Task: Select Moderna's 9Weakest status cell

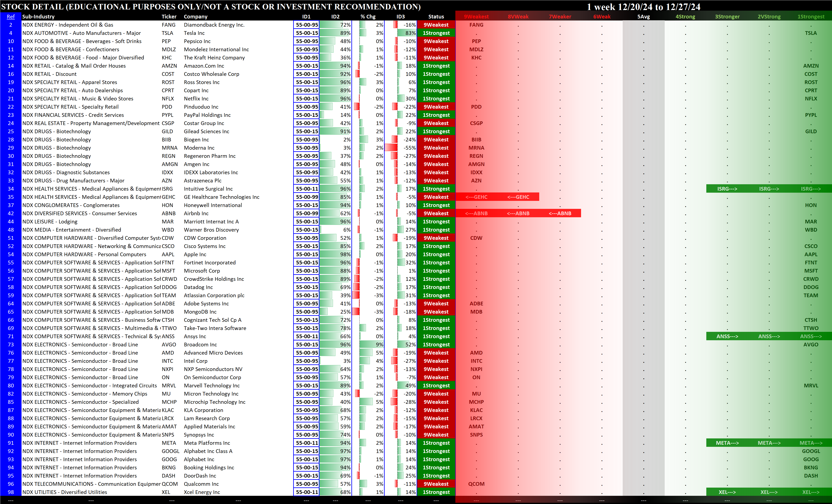Action: tap(436, 148)
